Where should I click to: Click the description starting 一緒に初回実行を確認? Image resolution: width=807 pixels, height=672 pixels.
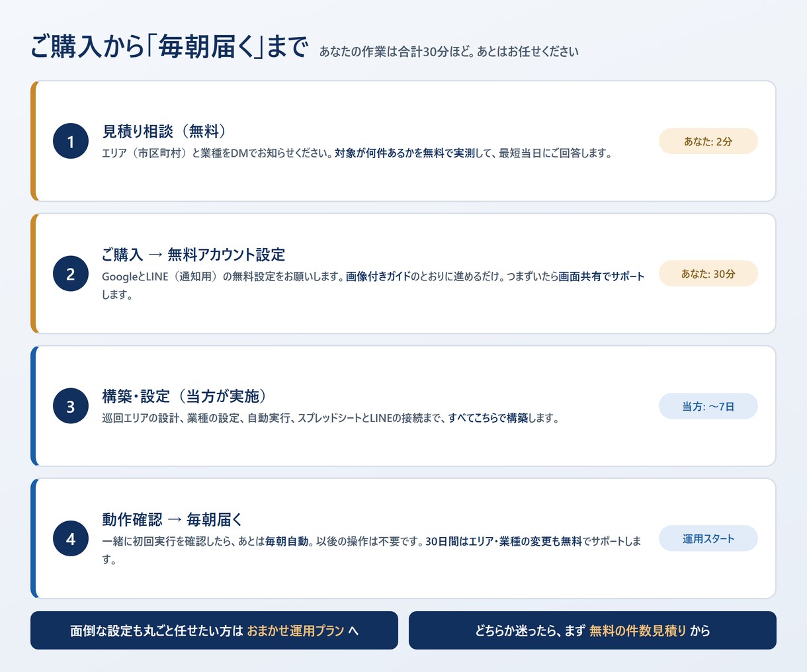coord(372,550)
